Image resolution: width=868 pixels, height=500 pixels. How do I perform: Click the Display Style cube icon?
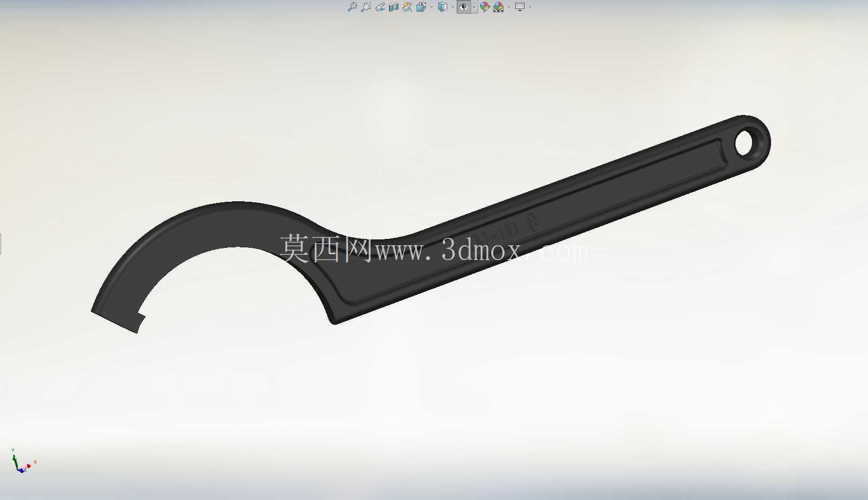[x=443, y=7]
